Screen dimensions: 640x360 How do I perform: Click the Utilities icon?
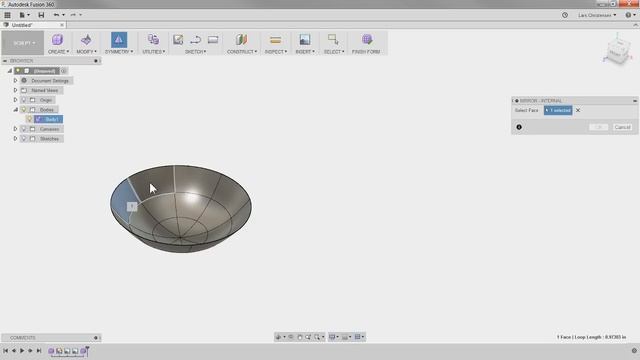tap(153, 40)
